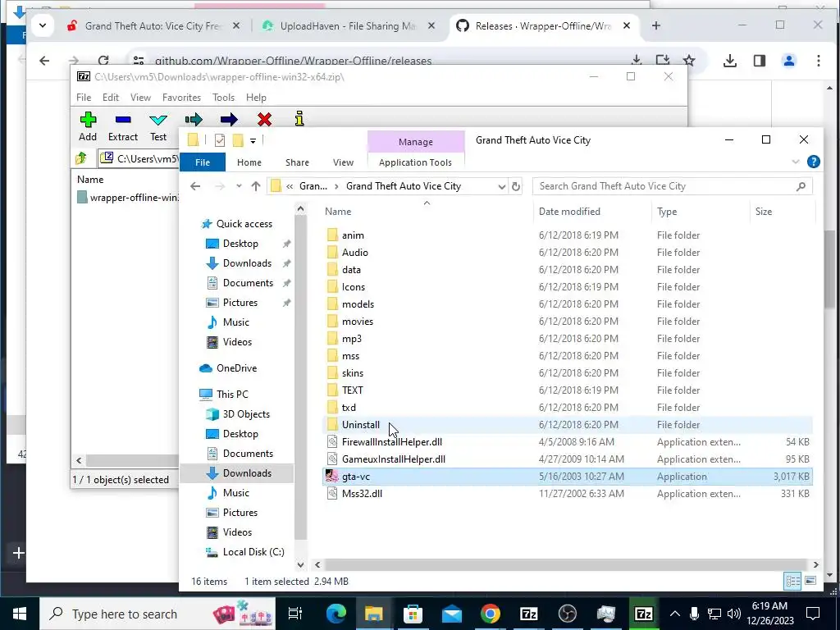This screenshot has width=840, height=630.
Task: Open a new Chrome tab
Action: (x=655, y=25)
